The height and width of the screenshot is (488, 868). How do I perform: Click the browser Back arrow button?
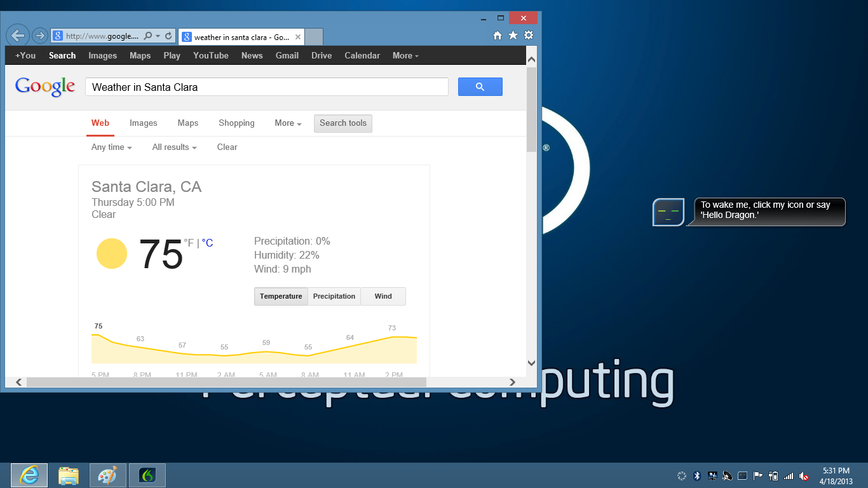pyautogui.click(x=18, y=36)
